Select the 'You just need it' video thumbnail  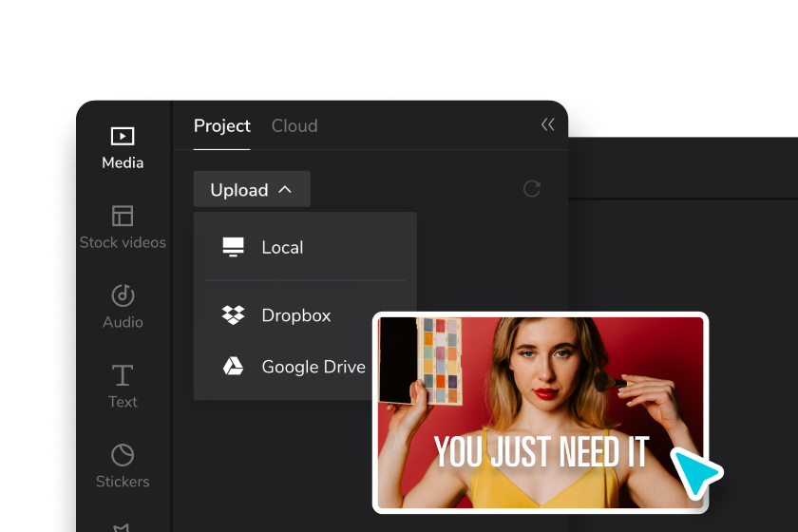[x=541, y=412]
